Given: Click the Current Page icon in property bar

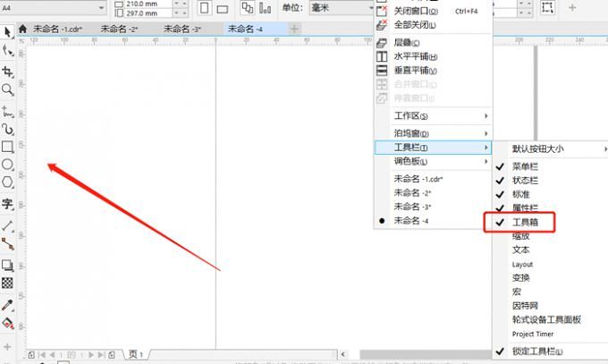Looking at the screenshot, I should [265, 8].
